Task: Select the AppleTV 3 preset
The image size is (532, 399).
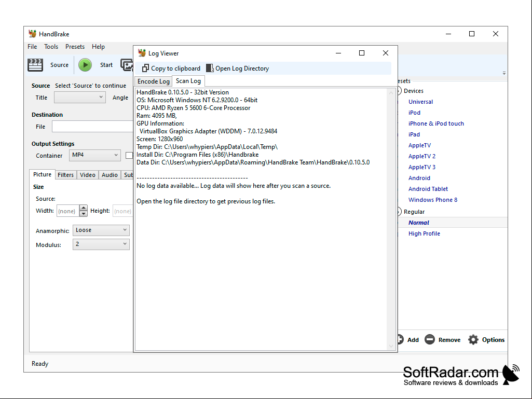Action: pos(422,167)
